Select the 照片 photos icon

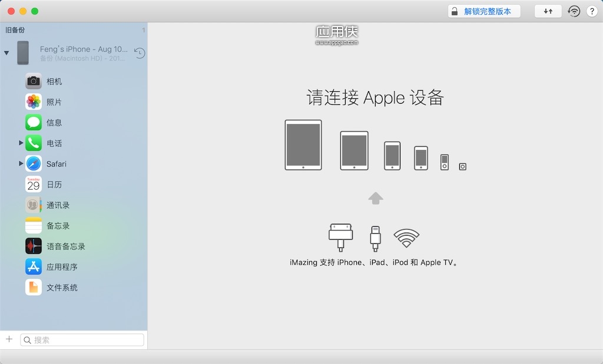pyautogui.click(x=34, y=102)
